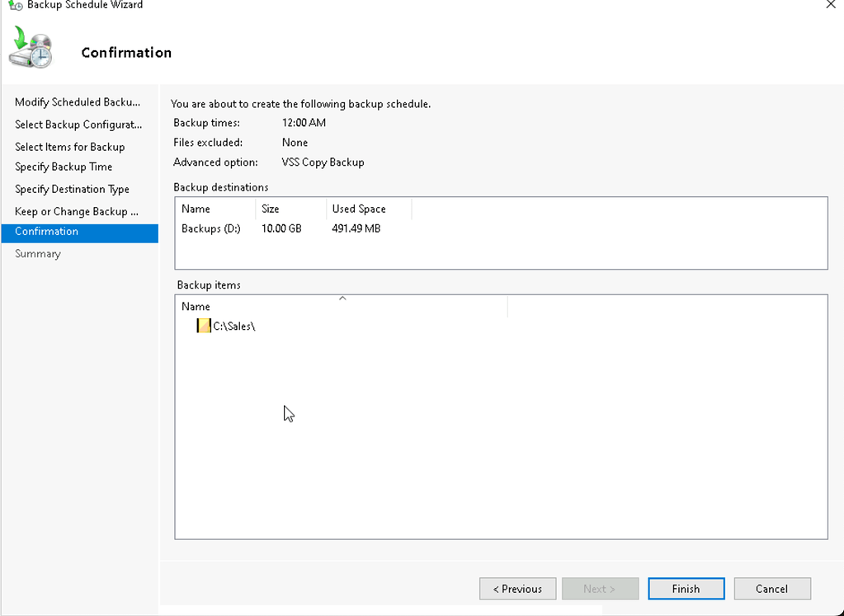
Task: Click Finish to create the backup schedule
Action: point(686,589)
